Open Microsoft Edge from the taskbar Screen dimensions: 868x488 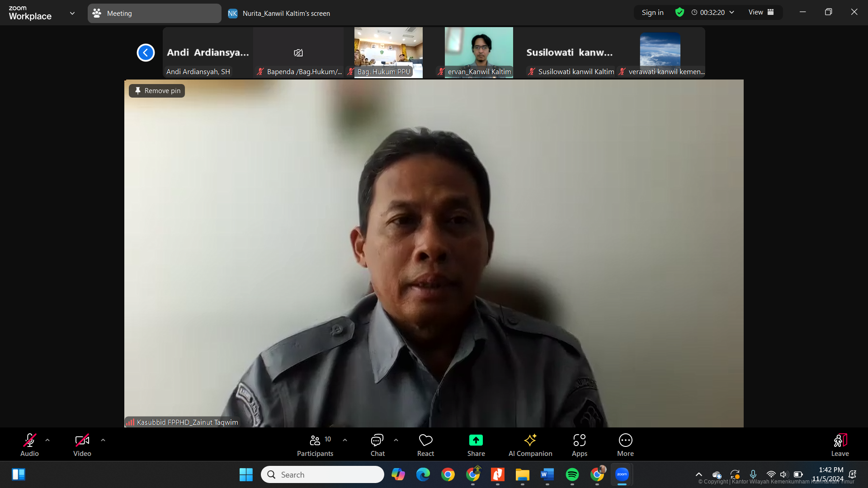(x=423, y=474)
